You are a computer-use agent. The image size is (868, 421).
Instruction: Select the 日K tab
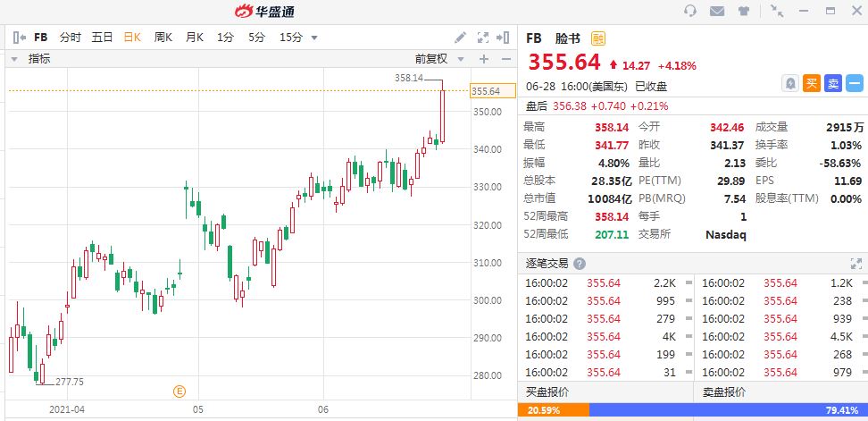tap(132, 38)
